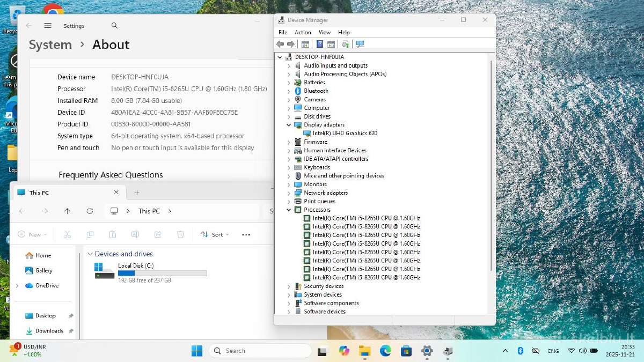Click the Windows Start button
This screenshot has height=362, width=644.
(197, 351)
